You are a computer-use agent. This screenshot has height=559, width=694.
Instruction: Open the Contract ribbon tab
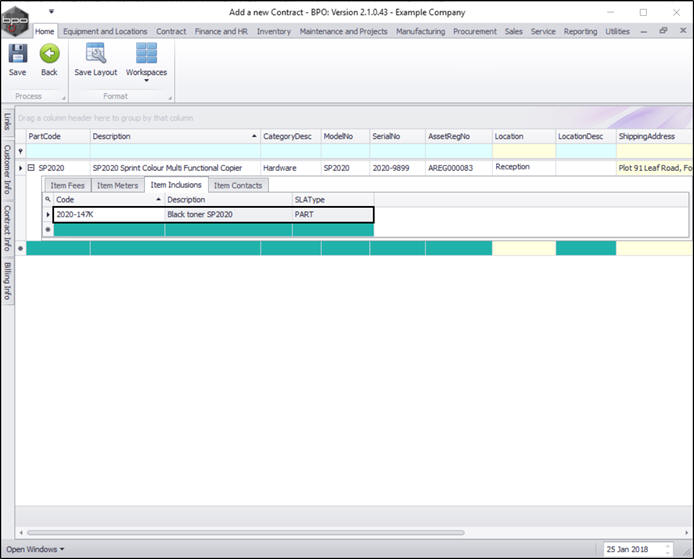click(171, 31)
